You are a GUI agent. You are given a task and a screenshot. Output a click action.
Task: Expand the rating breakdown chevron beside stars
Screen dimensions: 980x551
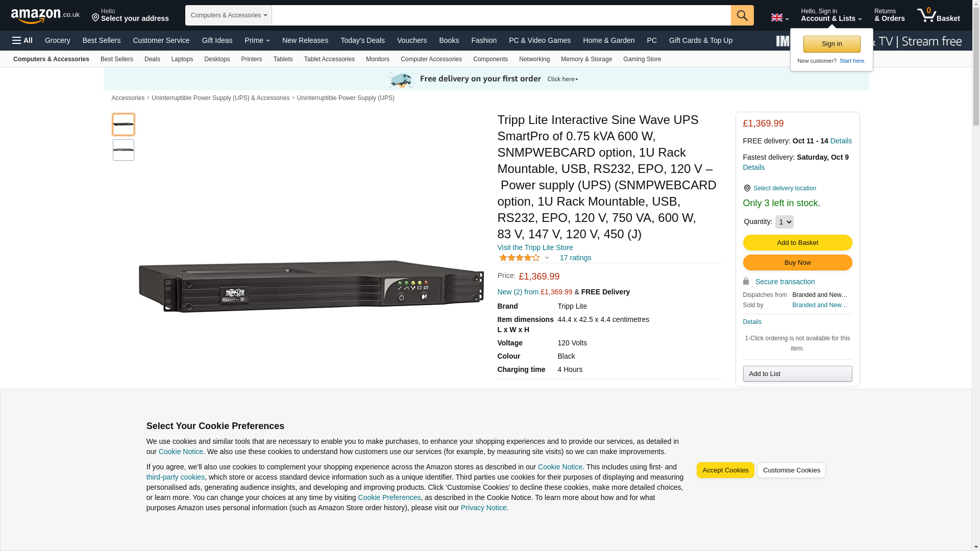pos(547,258)
